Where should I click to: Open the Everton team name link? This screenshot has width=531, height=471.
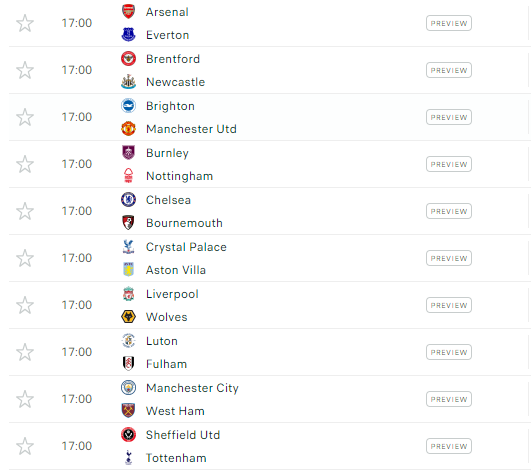point(167,35)
